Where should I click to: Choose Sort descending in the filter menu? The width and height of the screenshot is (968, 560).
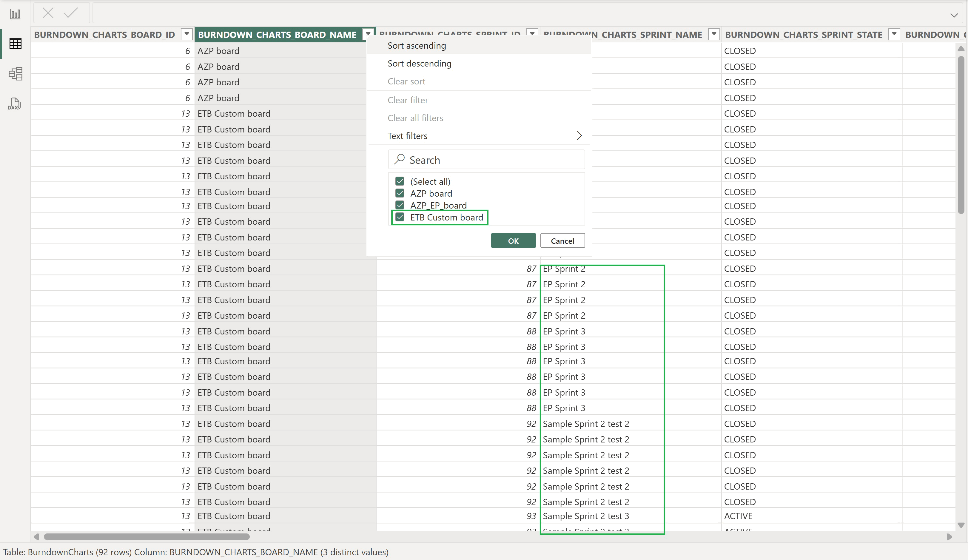[x=420, y=63]
